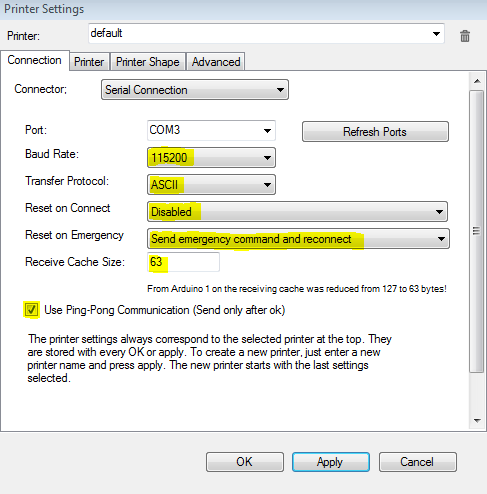The image size is (487, 494).
Task: Expand the Connector Serial Connection dropdown
Action: coord(195,90)
